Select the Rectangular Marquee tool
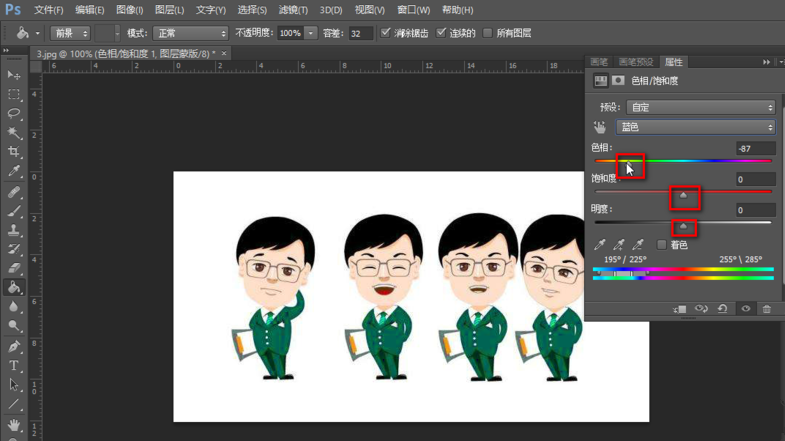 pyautogui.click(x=14, y=95)
